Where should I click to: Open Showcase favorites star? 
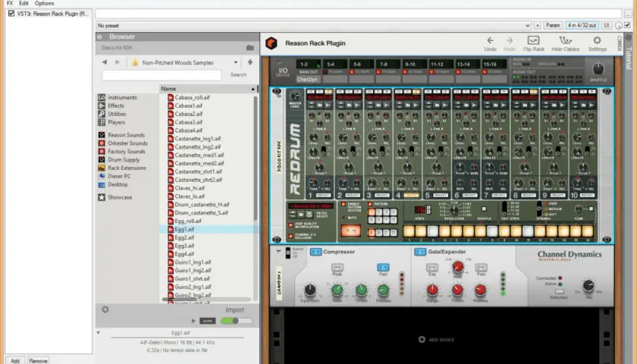coord(102,197)
